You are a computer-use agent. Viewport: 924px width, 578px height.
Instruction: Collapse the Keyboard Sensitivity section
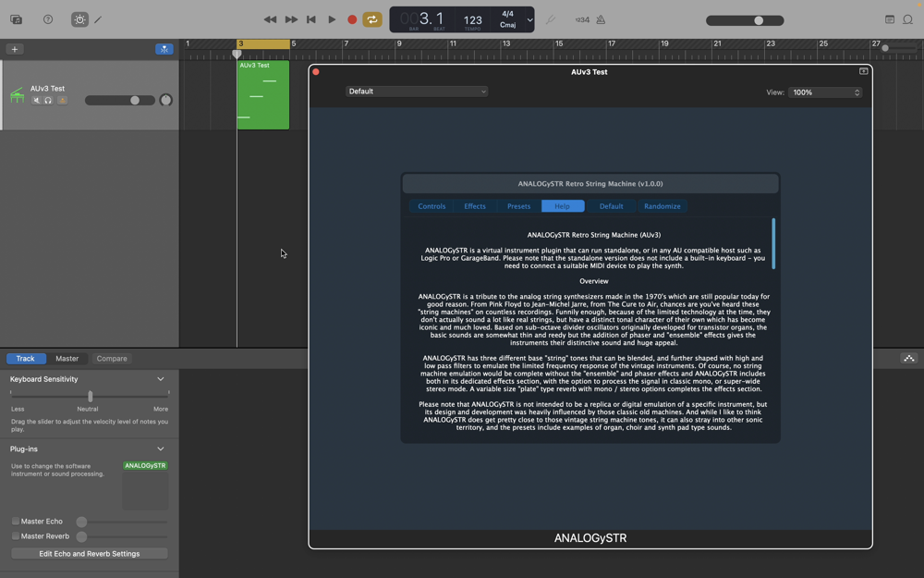click(x=160, y=379)
